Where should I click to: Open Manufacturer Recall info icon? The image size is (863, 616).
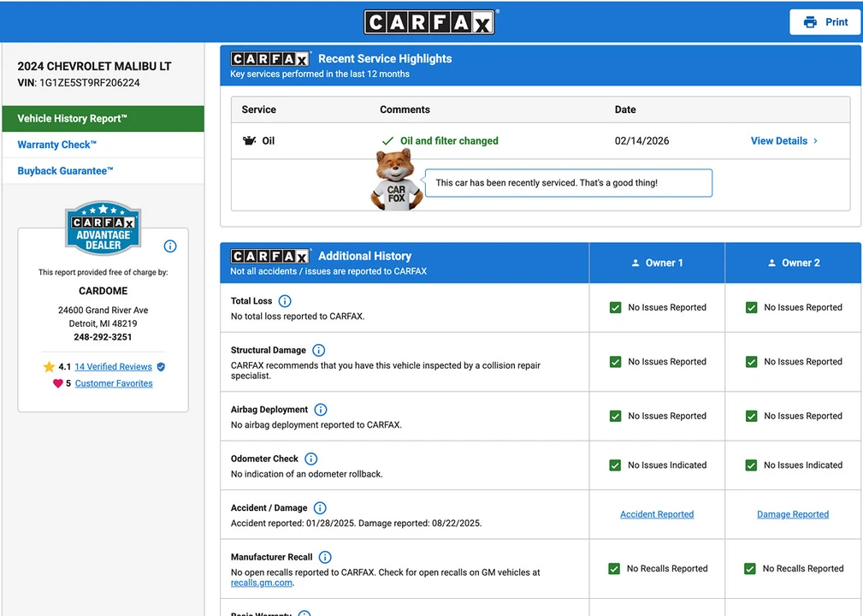click(325, 557)
